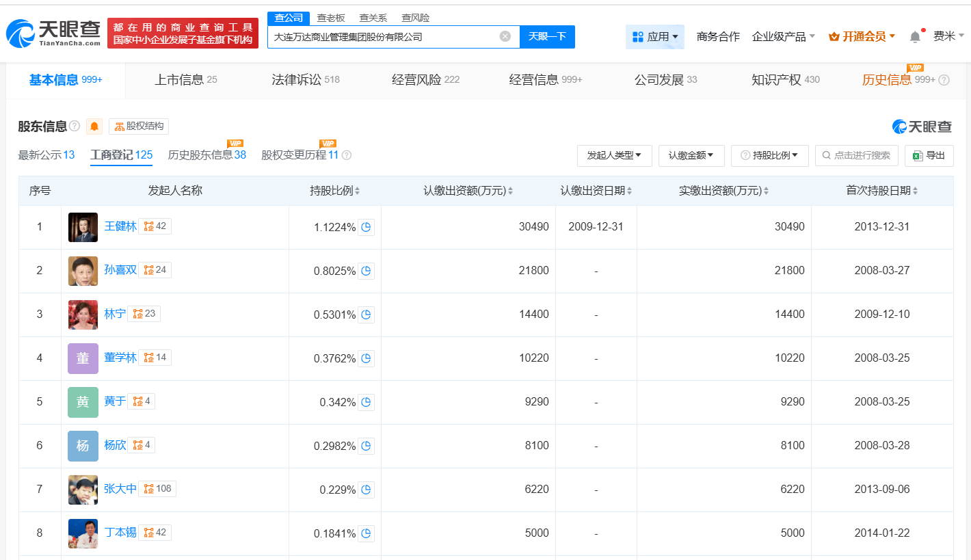
Task: Export shareholder list via 导出 Excel icon
Action: 929,155
